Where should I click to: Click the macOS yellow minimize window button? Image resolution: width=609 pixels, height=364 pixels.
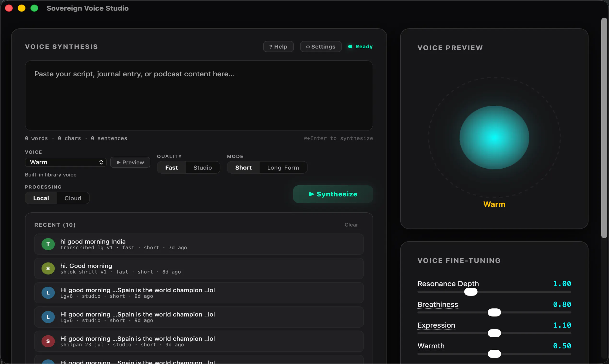click(22, 8)
